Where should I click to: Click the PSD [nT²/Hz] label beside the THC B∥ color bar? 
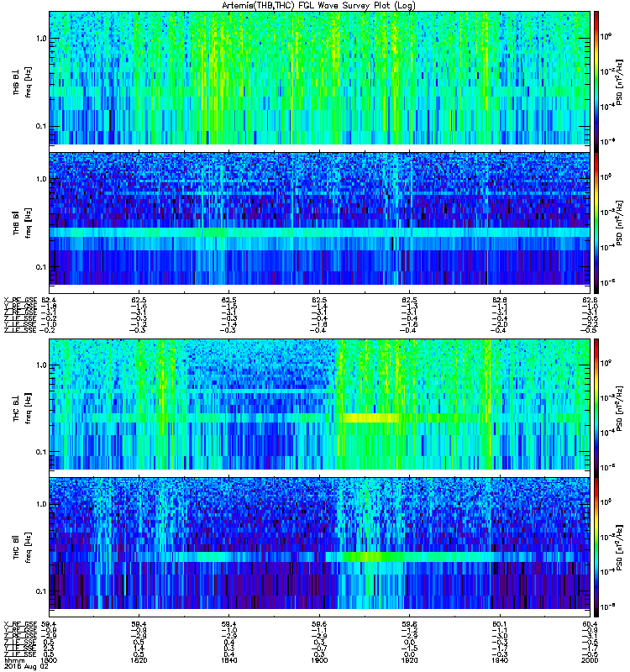(x=620, y=548)
